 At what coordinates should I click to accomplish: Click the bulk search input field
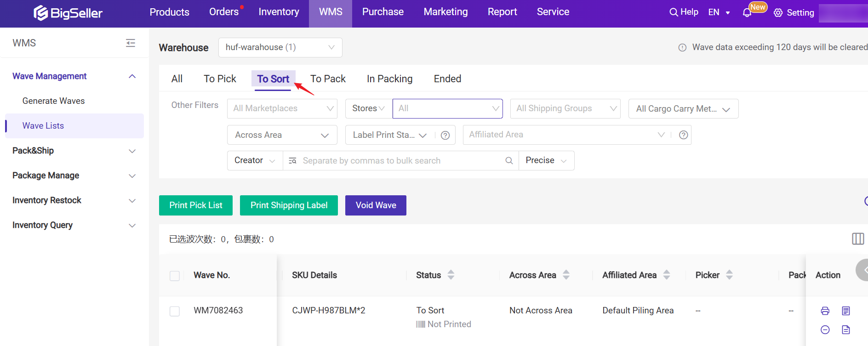point(400,161)
